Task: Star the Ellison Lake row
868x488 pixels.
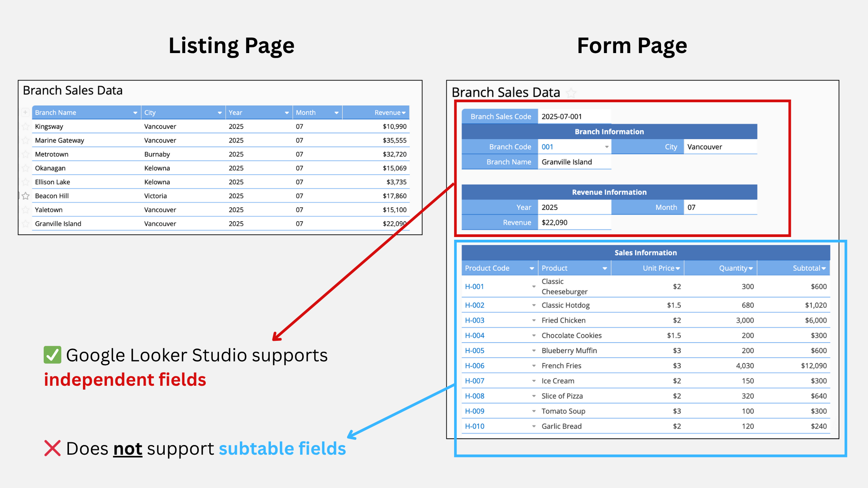Action: pyautogui.click(x=26, y=182)
